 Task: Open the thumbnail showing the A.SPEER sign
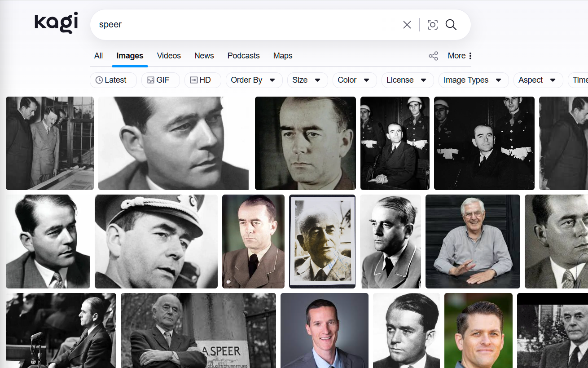[x=198, y=330]
